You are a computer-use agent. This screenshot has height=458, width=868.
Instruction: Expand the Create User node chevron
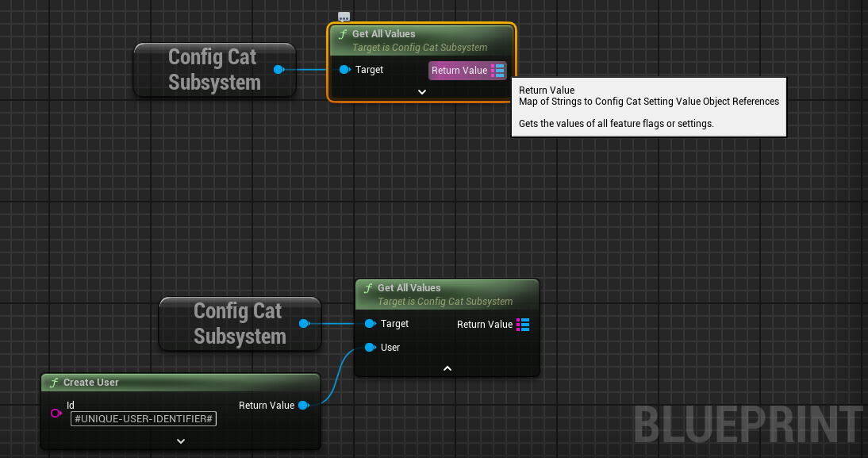(x=180, y=441)
